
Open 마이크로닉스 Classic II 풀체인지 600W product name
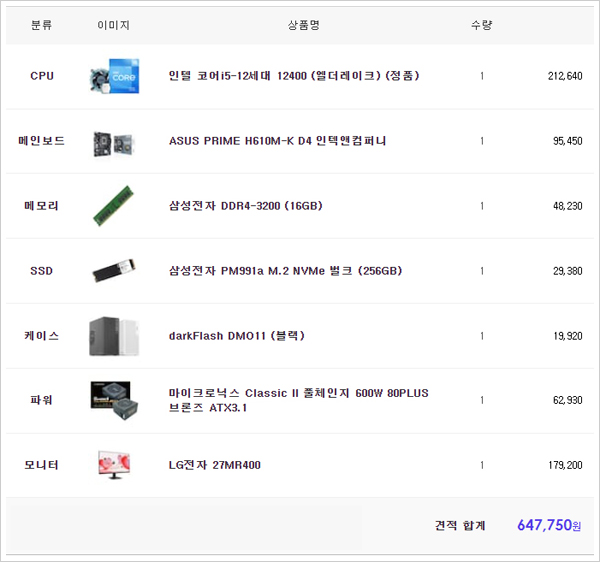pyautogui.click(x=298, y=400)
